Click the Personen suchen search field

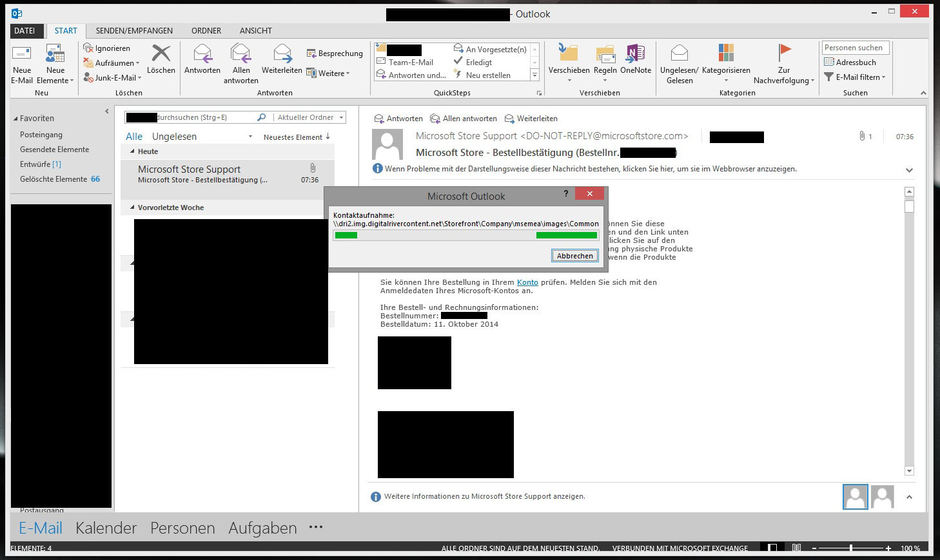point(856,48)
